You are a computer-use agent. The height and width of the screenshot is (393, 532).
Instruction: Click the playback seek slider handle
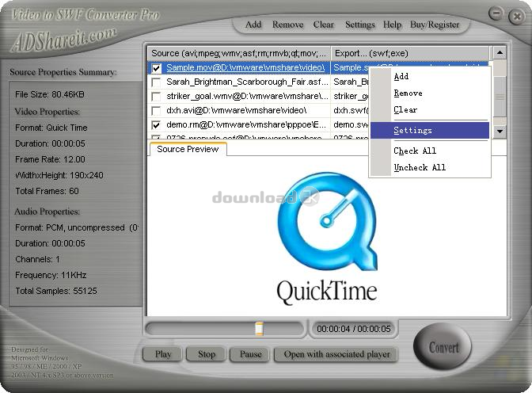(259, 328)
